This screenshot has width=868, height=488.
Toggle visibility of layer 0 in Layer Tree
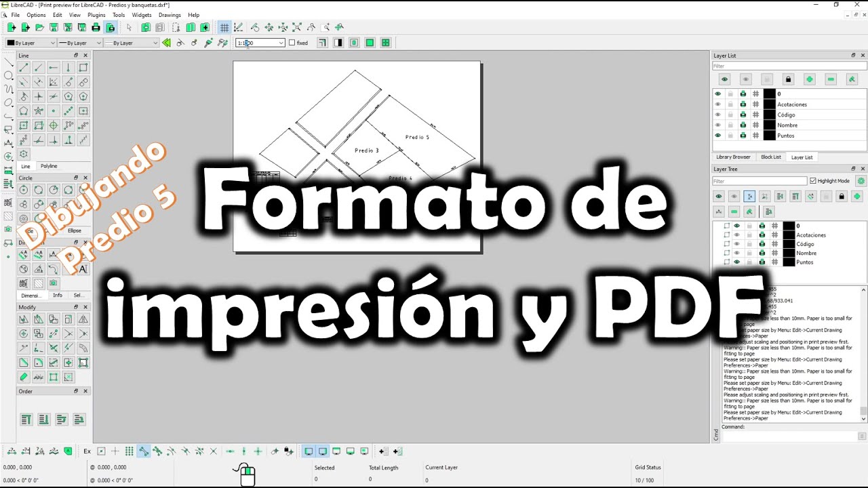pyautogui.click(x=737, y=226)
